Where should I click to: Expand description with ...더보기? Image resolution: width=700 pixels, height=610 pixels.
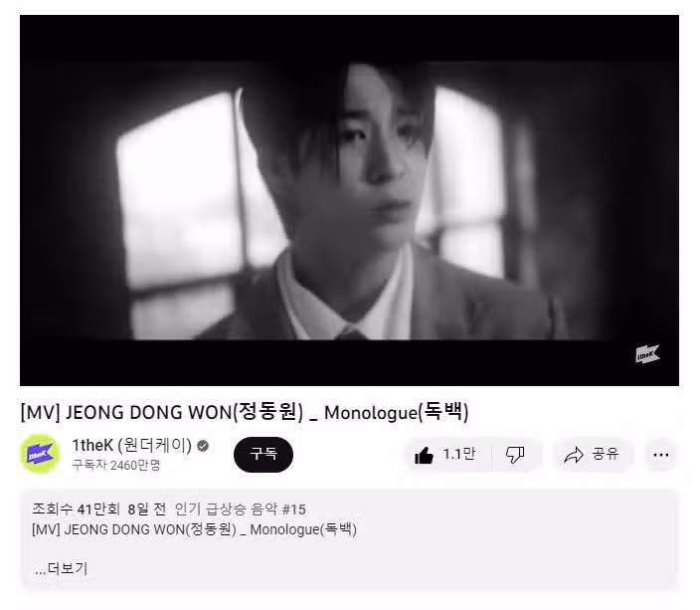pyautogui.click(x=61, y=569)
